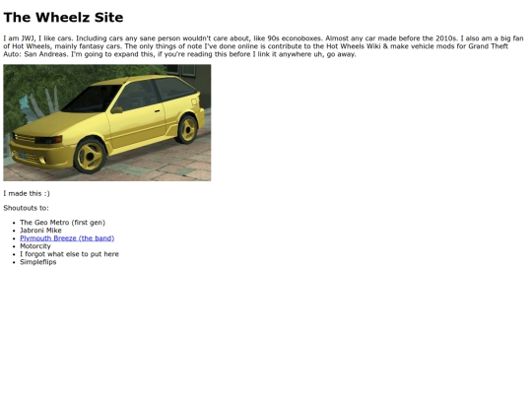532x399 pixels.
Task: Click the windshield of the yellow car
Action: [x=91, y=99]
